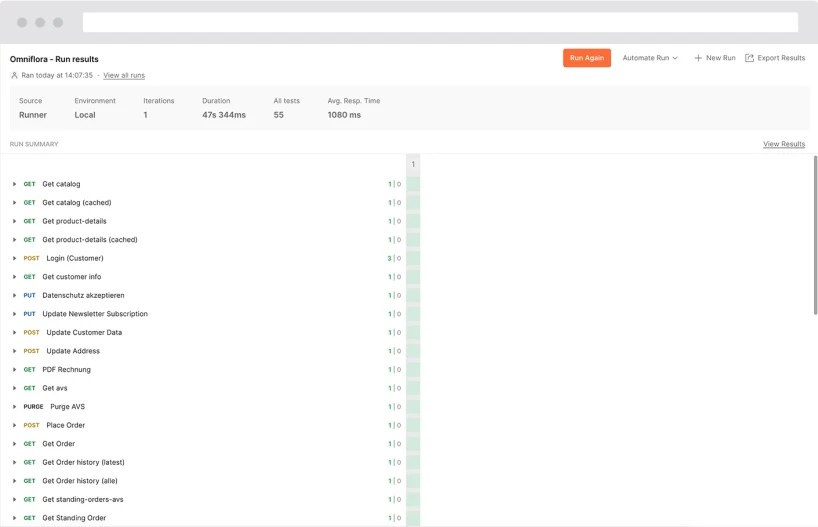Screen dimensions: 818x527
Task: Expand the Place Order request row
Action: tap(14, 425)
